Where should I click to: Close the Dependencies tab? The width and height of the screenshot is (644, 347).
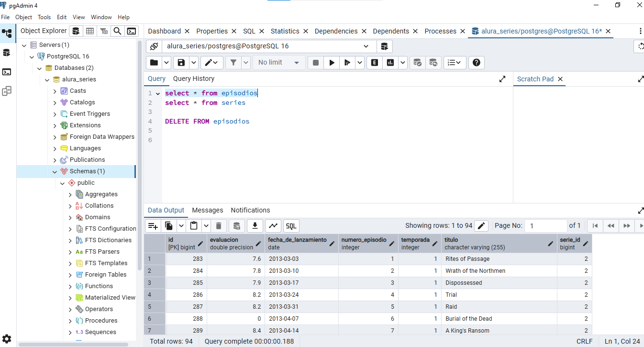(x=364, y=31)
